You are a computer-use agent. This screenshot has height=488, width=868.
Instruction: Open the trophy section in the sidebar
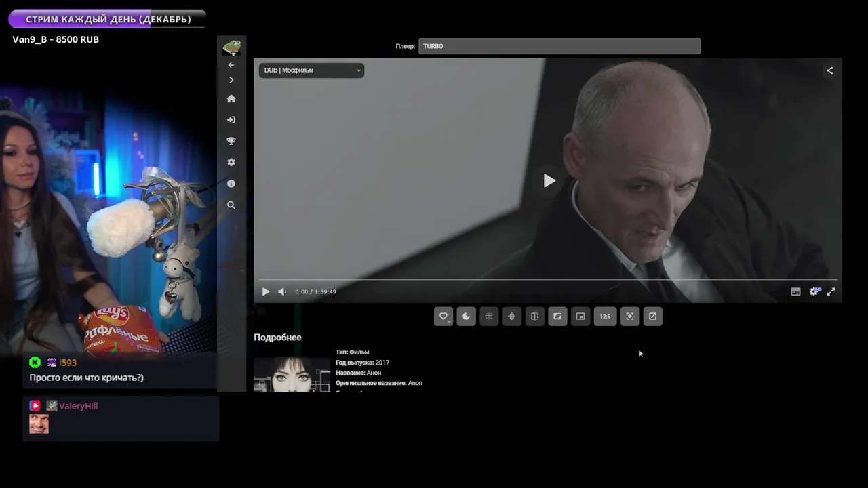coord(231,141)
